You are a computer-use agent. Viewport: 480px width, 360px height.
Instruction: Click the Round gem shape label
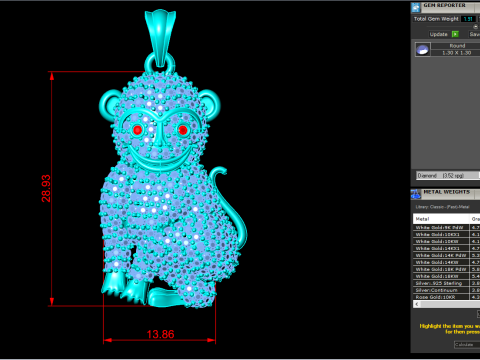[457, 46]
